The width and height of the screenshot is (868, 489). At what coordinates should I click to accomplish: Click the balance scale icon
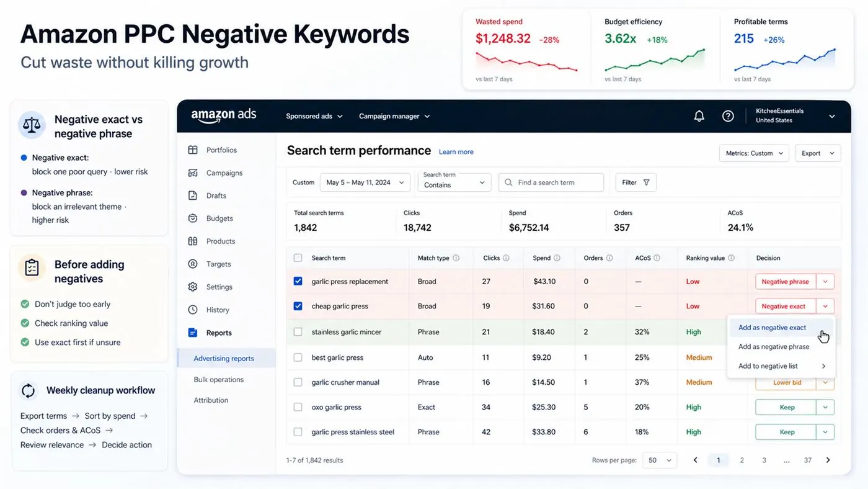[x=31, y=125]
